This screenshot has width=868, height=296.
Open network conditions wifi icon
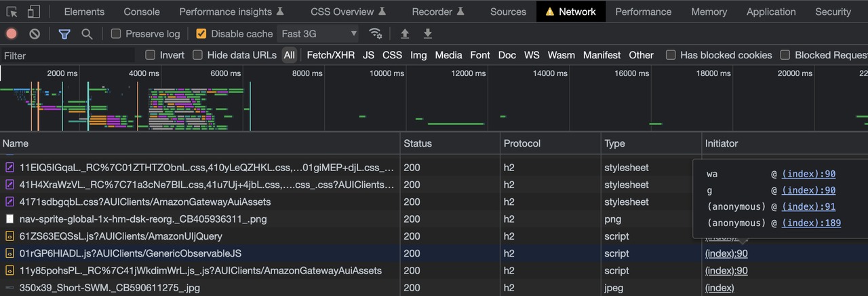(375, 33)
